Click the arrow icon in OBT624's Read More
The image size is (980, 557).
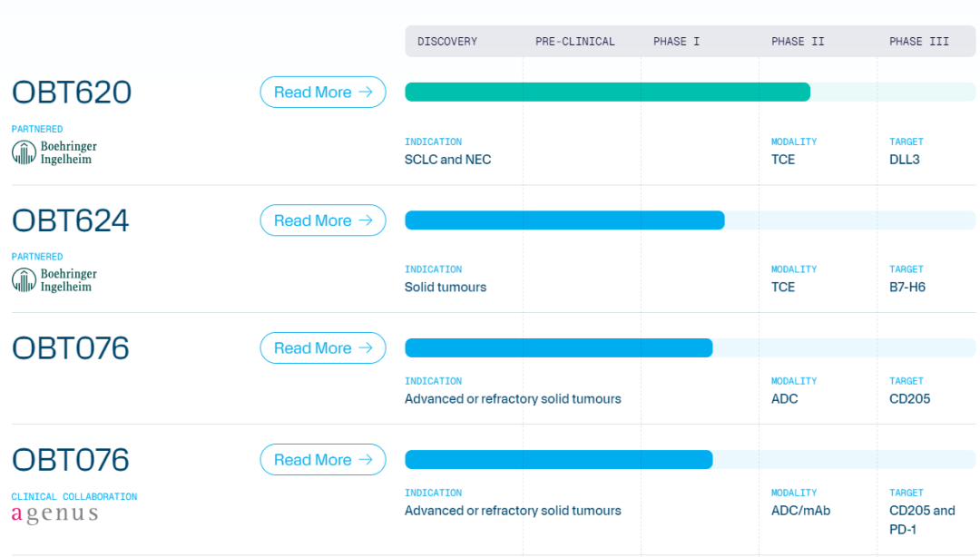pyautogui.click(x=366, y=220)
